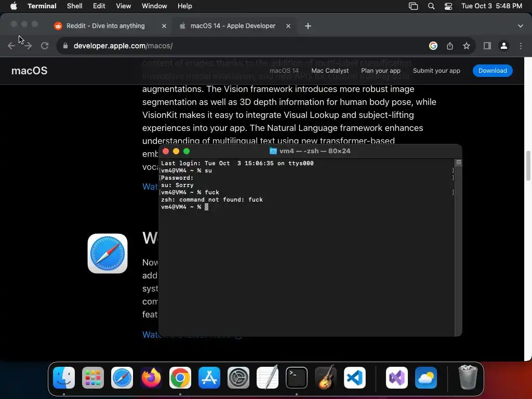The height and width of the screenshot is (399, 532).
Task: Open the Submit your app link
Action: click(x=436, y=71)
